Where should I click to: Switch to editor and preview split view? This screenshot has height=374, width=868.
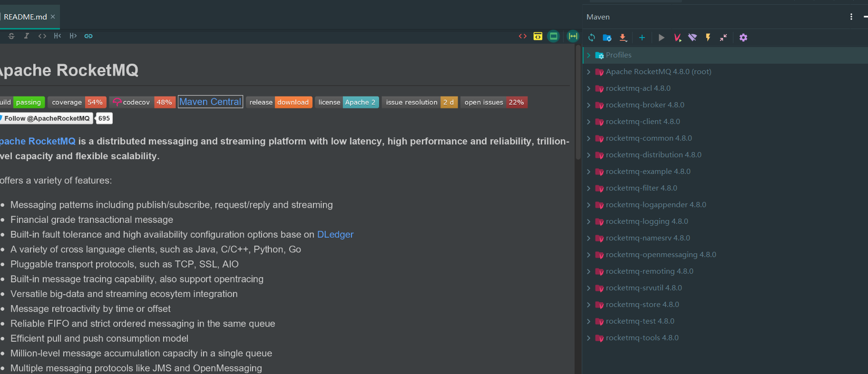538,36
